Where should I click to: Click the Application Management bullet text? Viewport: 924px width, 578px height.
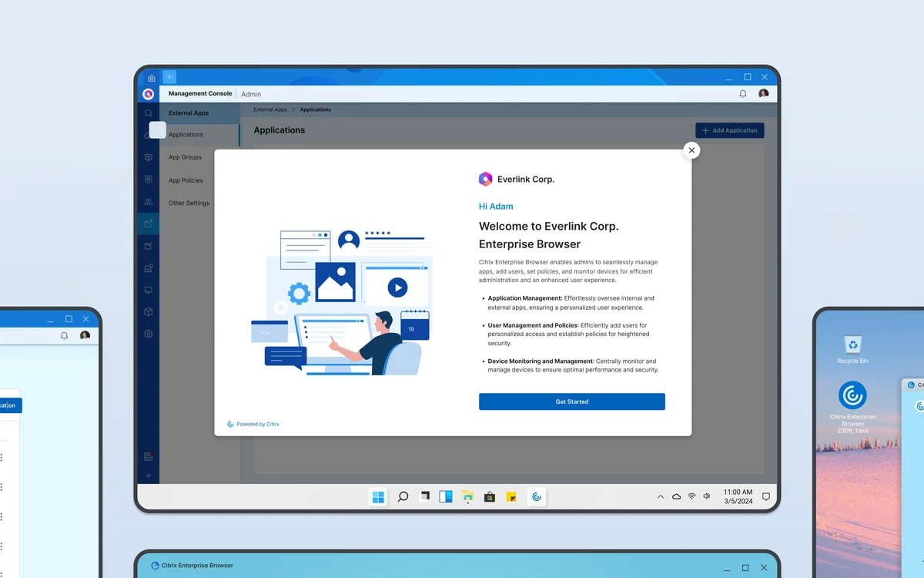(571, 303)
